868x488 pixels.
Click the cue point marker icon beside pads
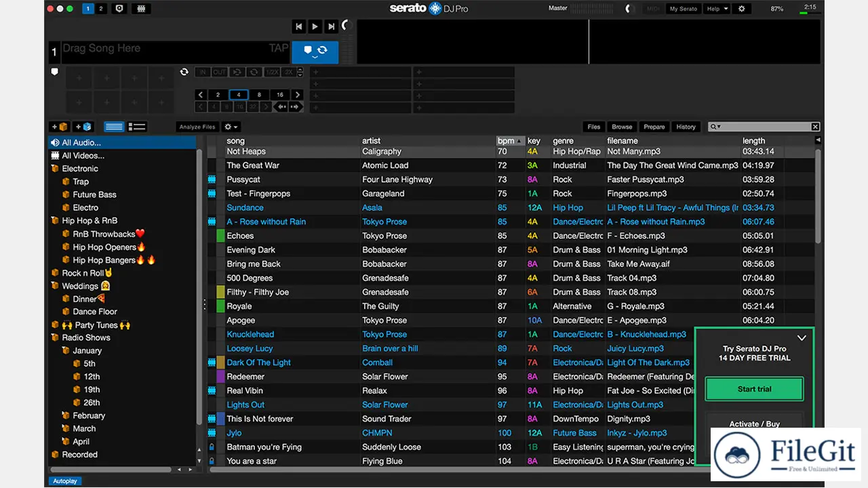coord(55,71)
